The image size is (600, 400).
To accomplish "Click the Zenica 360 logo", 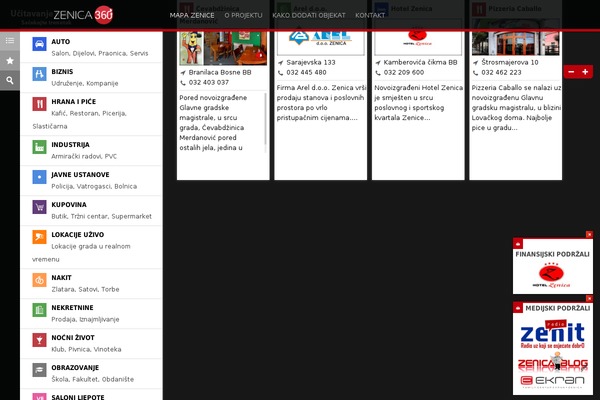I will 83,15.
